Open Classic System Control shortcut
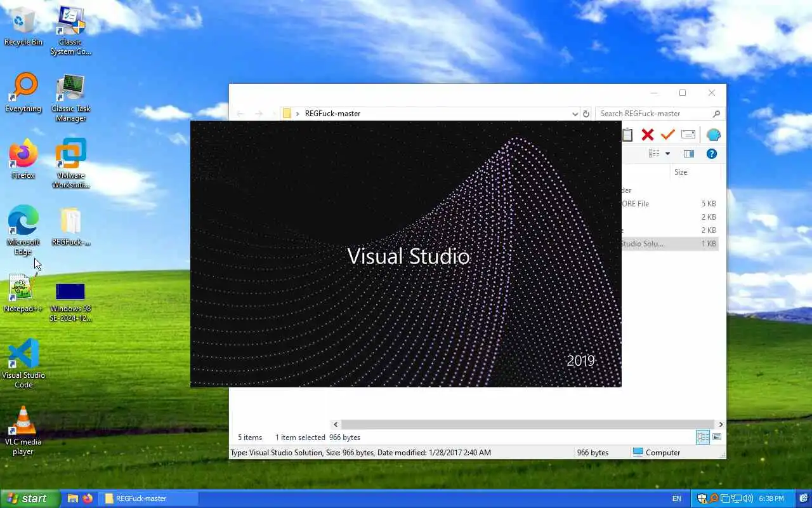Image resolution: width=812 pixels, height=508 pixels. (x=71, y=30)
